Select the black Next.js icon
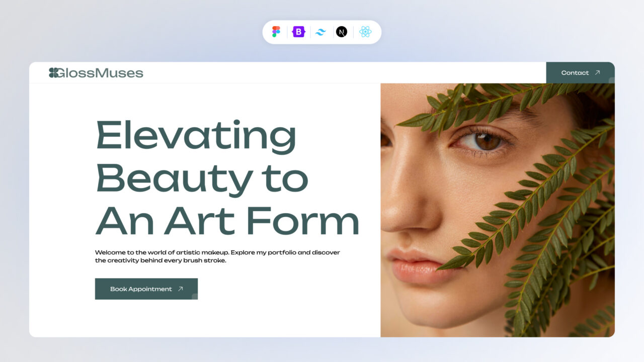The image size is (644, 362). point(342,32)
